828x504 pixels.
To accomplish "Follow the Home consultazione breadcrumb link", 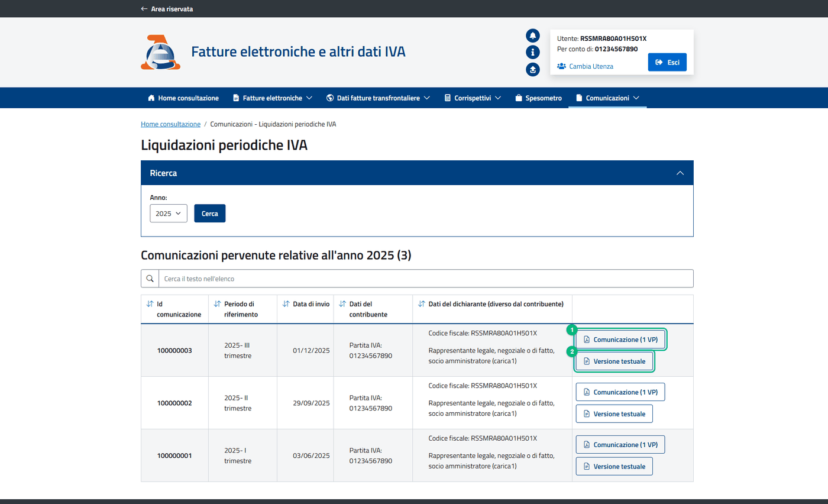I will coord(170,124).
